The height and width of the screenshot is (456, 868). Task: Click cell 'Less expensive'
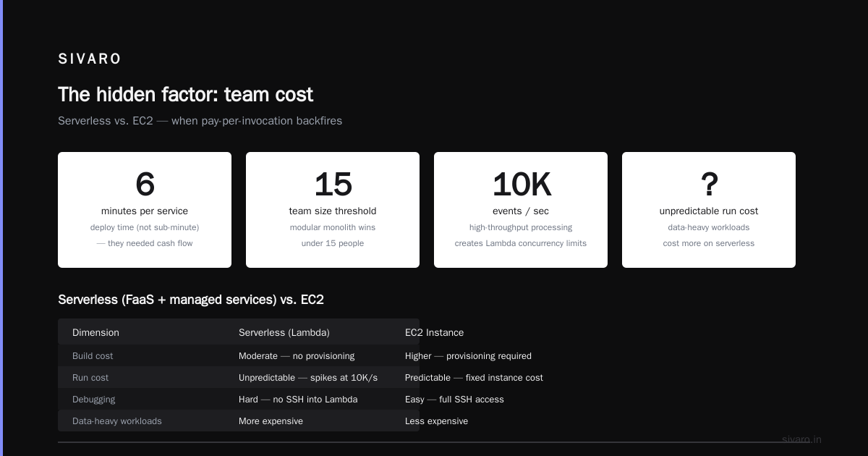[x=436, y=421]
